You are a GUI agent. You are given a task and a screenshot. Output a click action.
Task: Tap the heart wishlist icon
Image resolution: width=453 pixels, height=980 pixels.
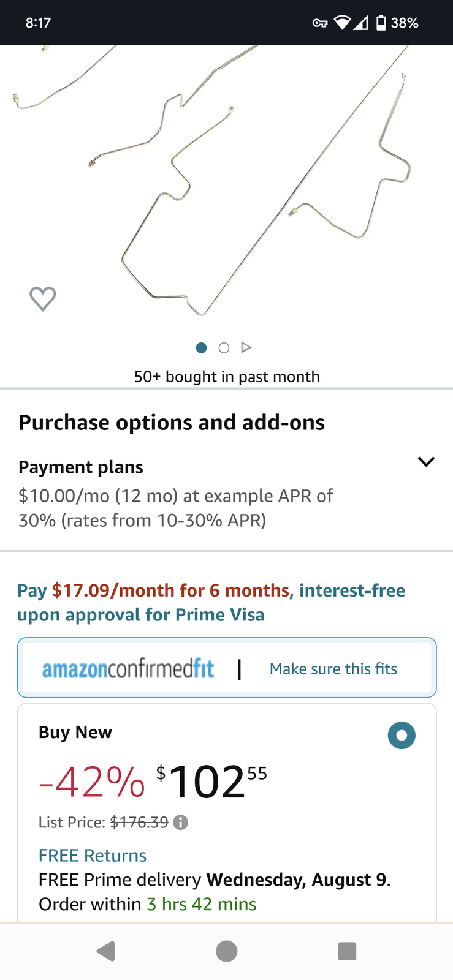click(43, 299)
